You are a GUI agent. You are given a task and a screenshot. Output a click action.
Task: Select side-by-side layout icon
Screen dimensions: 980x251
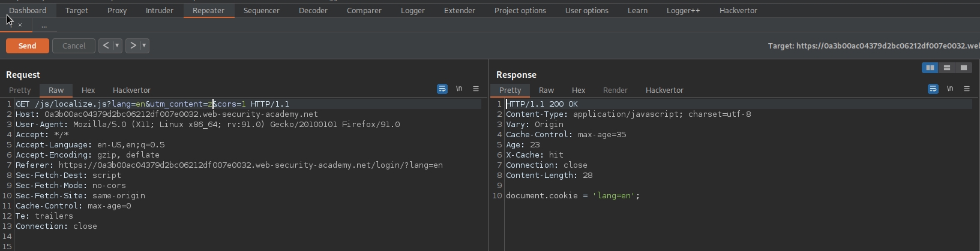click(930, 68)
